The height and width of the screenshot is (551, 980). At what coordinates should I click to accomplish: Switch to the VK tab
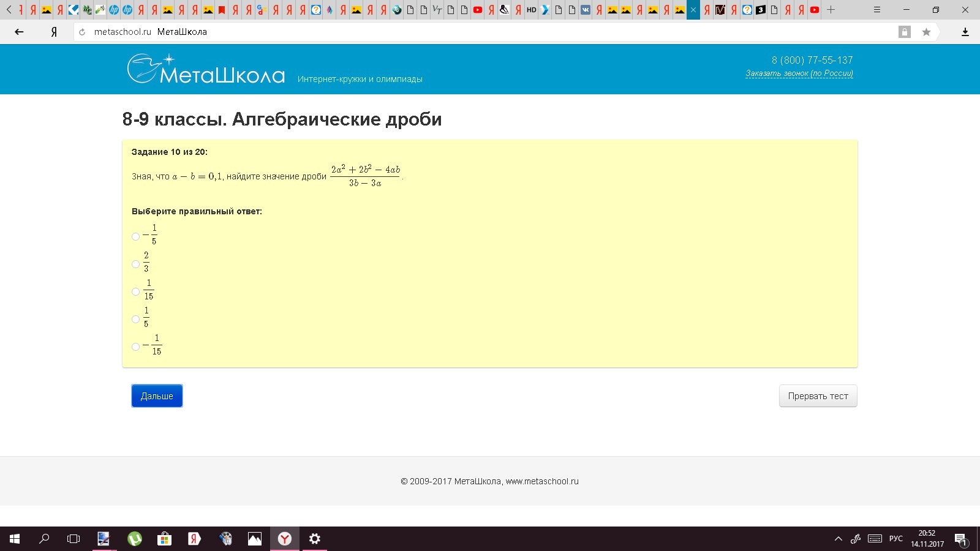586,10
